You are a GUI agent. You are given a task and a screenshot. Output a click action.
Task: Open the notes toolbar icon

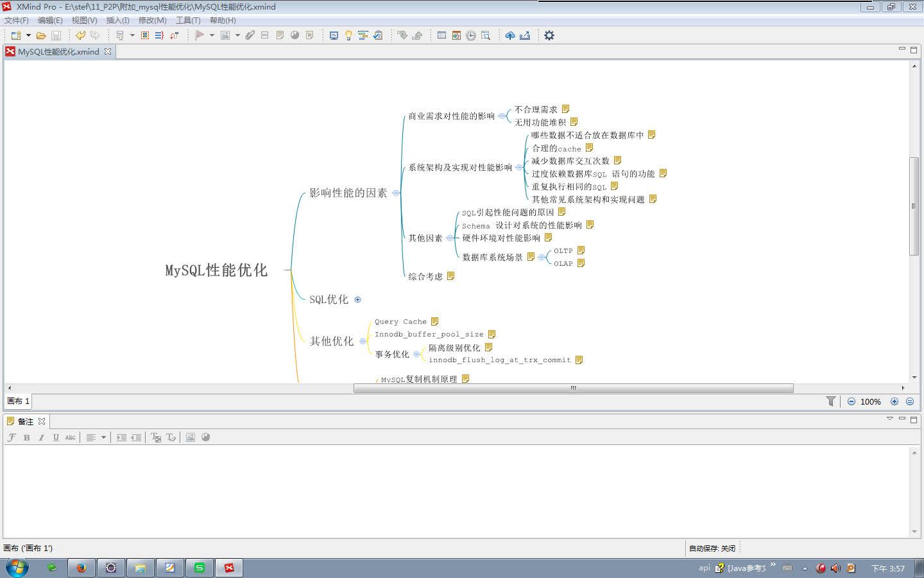[x=280, y=35]
